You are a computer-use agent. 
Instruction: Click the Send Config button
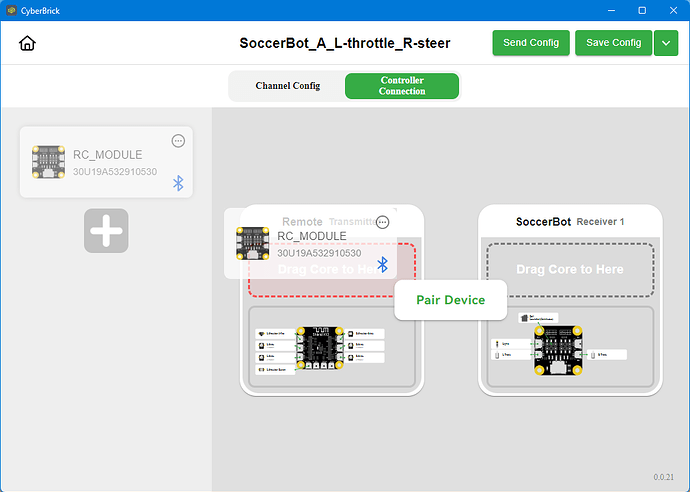(x=531, y=43)
